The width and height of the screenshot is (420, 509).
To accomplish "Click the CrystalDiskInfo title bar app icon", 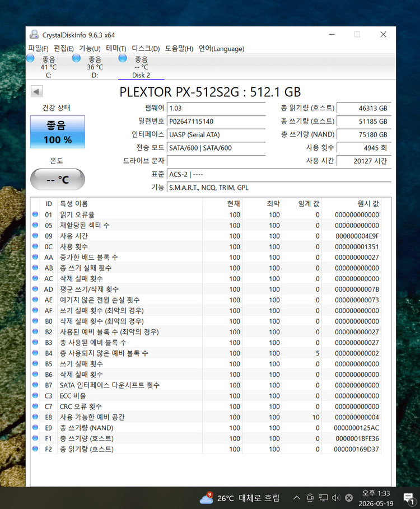I will (34, 34).
